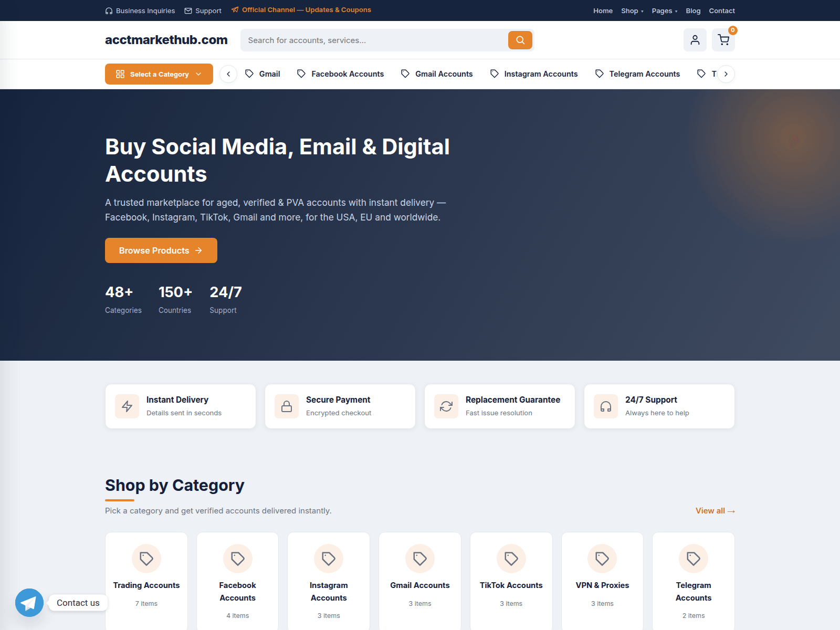Viewport: 840px width, 630px height.
Task: Click the Replacement Guarantee feature title
Action: 513,400
